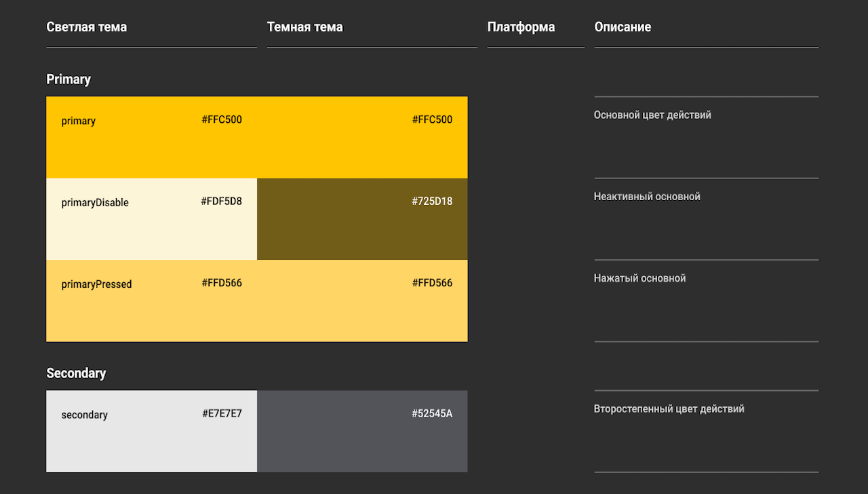
Task: Click the light theme primary #FFC500 swatch
Action: [152, 138]
